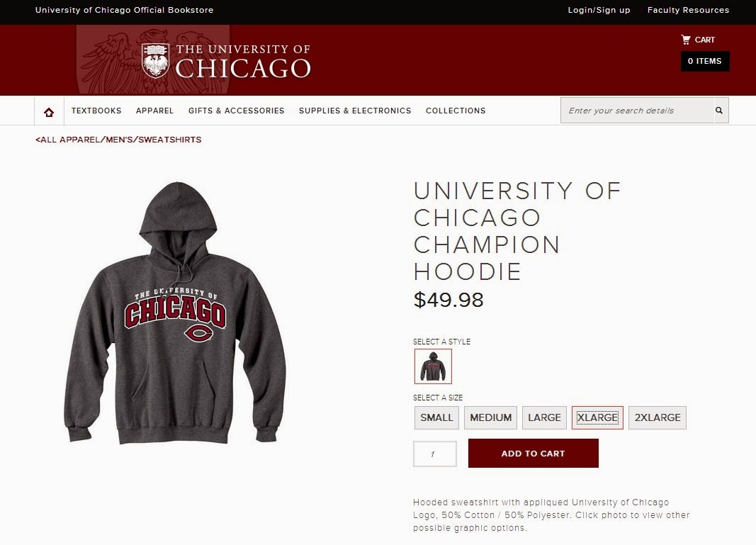The width and height of the screenshot is (756, 545).
Task: Open the Apparel menu
Action: coord(154,111)
